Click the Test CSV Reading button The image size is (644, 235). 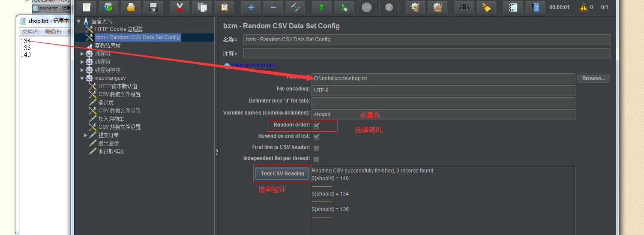pos(282,174)
